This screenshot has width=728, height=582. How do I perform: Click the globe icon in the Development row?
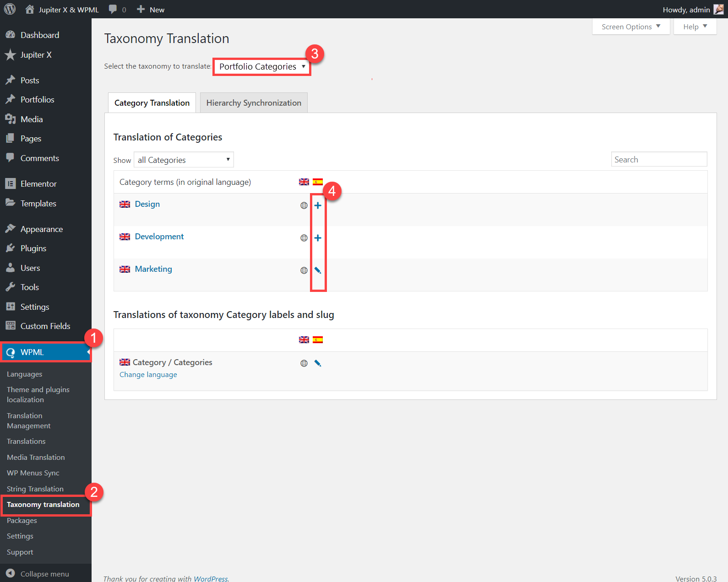304,238
